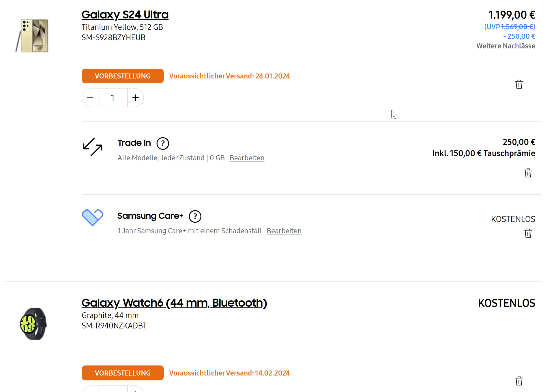Click the S24 Ultra Vorbestellung badge
The height and width of the screenshot is (392, 554).
(123, 76)
